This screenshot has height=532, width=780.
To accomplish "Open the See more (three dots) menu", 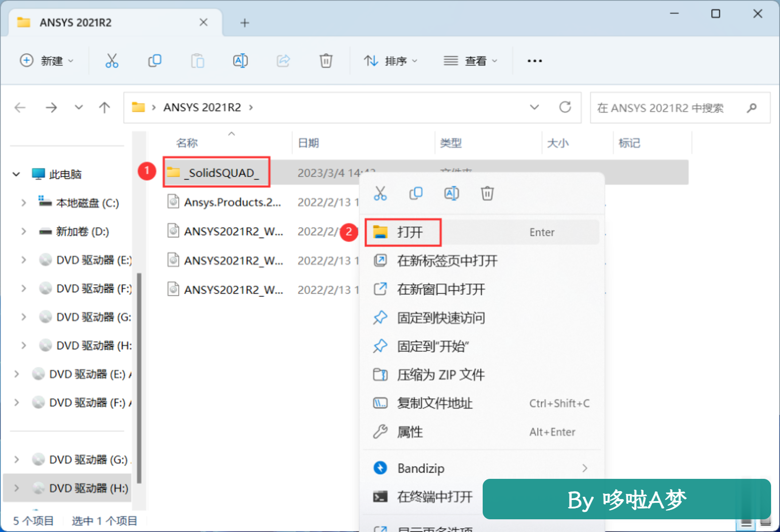I will coord(534,61).
